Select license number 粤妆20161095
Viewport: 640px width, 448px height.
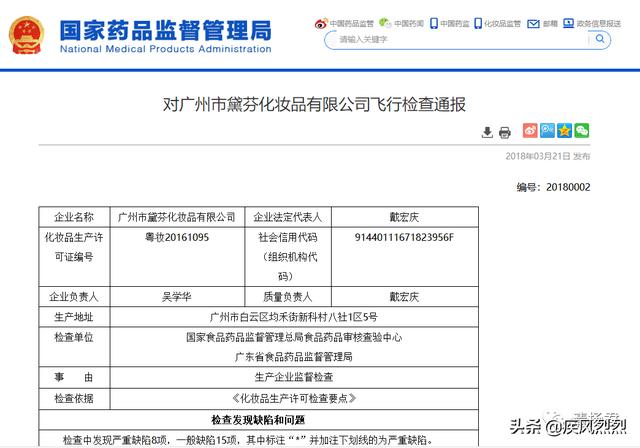(x=177, y=237)
